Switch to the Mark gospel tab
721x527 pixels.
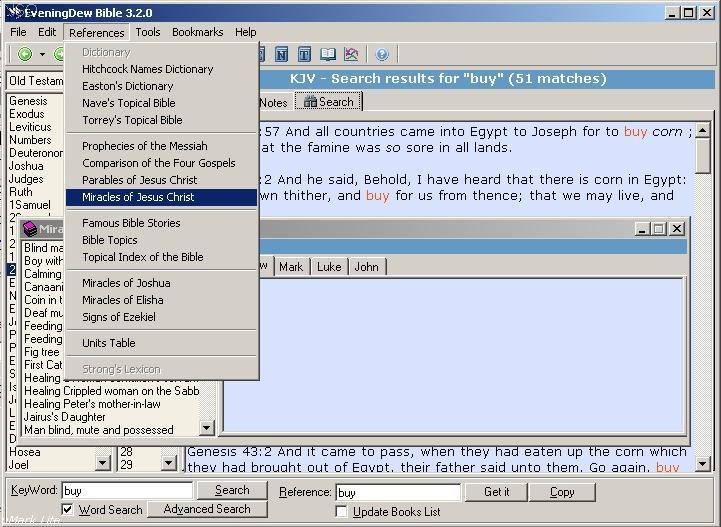[x=291, y=267]
